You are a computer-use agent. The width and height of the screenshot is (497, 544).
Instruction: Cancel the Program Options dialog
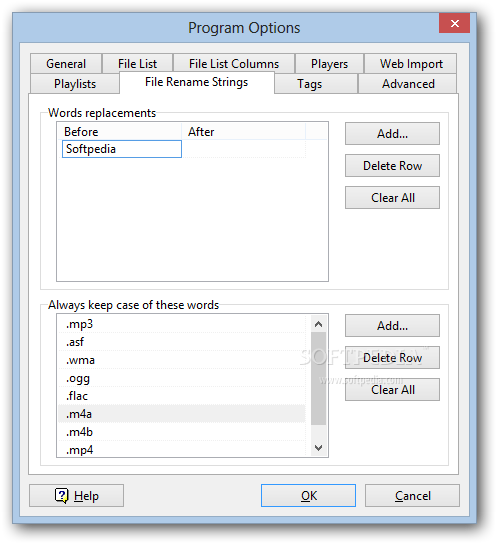(412, 495)
